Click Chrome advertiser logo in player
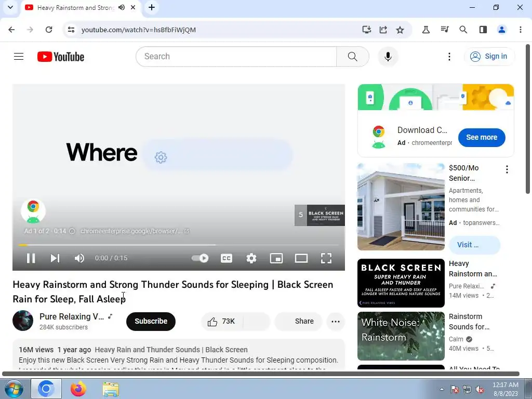Viewport: 532px width, 399px height. click(33, 211)
